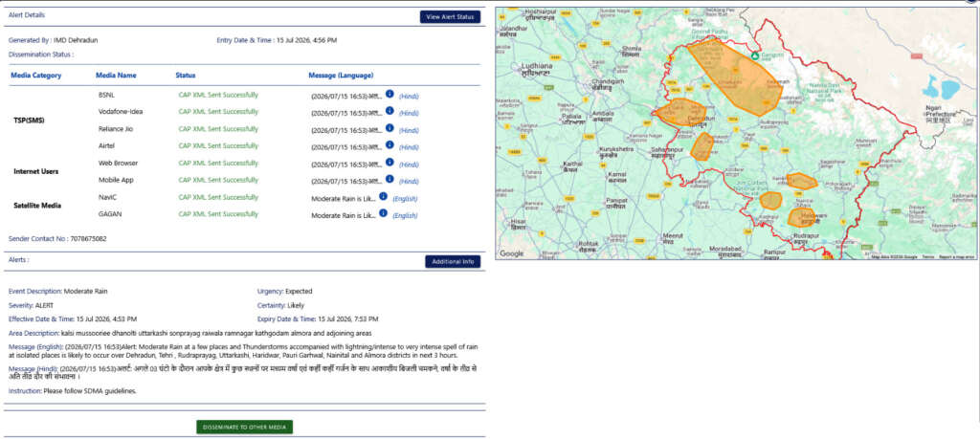The width and height of the screenshot is (980, 439).
Task: Click the (Hindi) link in Vodafone-Idea row
Action: click(409, 113)
